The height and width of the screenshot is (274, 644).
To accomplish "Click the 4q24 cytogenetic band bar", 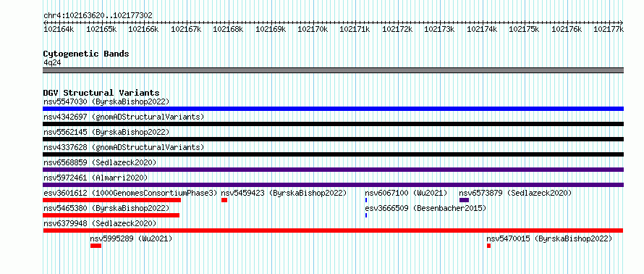I will click(x=333, y=70).
